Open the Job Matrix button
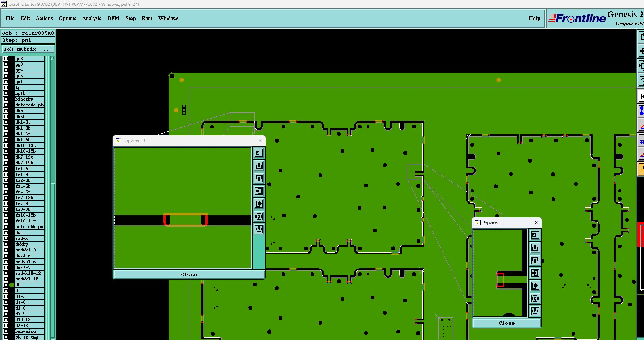The width and height of the screenshot is (644, 340). [x=29, y=49]
